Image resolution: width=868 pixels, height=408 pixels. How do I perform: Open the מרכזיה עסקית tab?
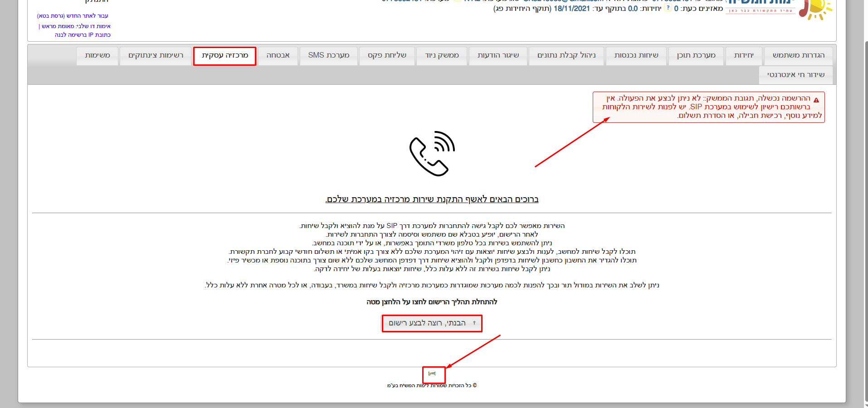224,56
